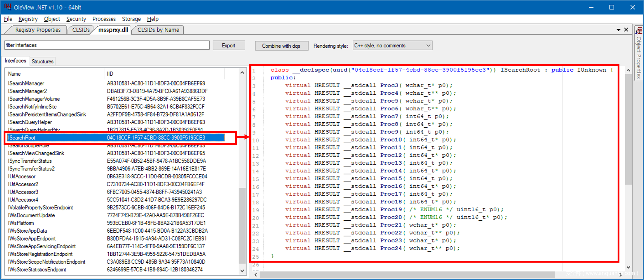Screen dimensions: 644x280
Task: Open the tab list dropdown arrow
Action: coord(618,30)
